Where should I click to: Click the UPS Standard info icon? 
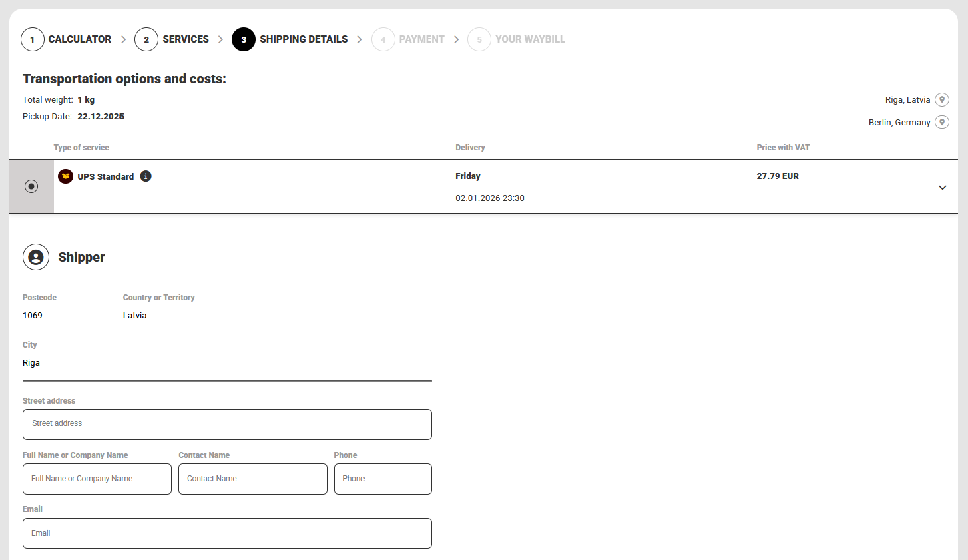pyautogui.click(x=146, y=176)
